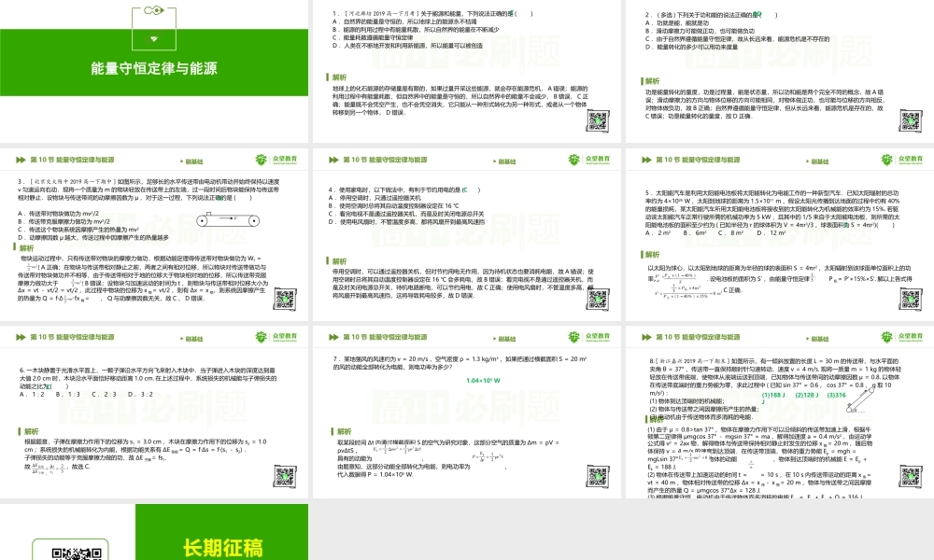Select the horizontal conveyor belt diagram
The image size is (934, 560).
[228, 220]
